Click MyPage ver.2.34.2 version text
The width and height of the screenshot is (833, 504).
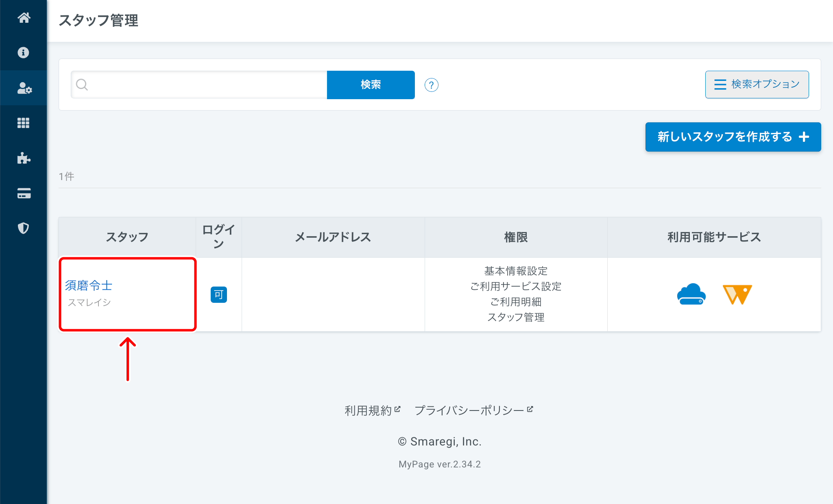(x=440, y=464)
